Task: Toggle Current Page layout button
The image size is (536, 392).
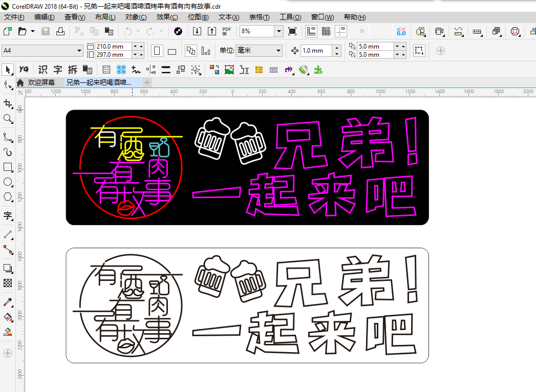Action: click(206, 51)
